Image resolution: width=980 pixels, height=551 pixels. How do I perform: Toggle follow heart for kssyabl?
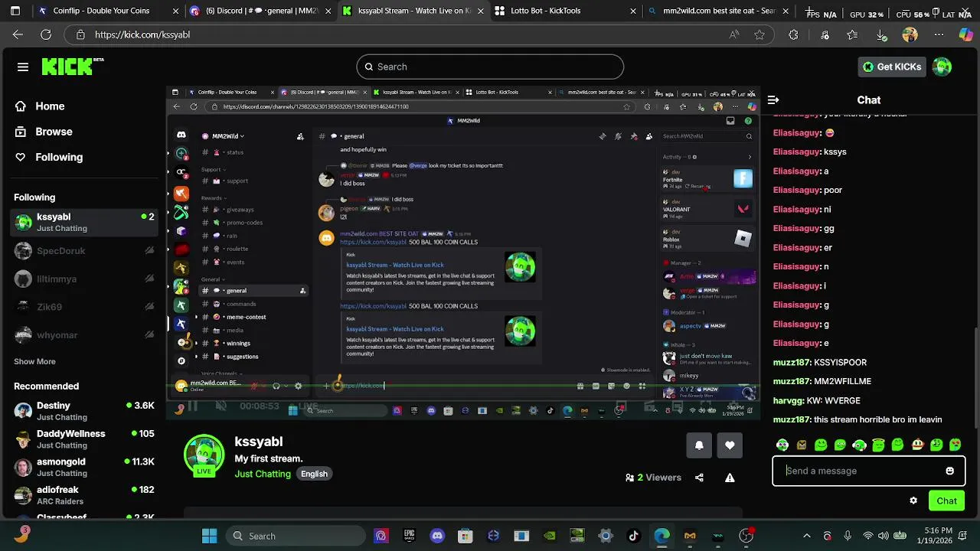[730, 445]
